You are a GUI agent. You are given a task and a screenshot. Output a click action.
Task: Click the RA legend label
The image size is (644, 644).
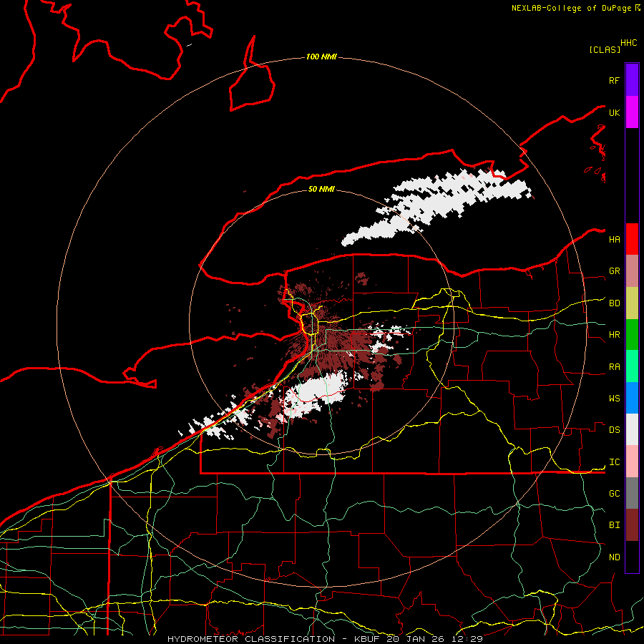(x=614, y=367)
